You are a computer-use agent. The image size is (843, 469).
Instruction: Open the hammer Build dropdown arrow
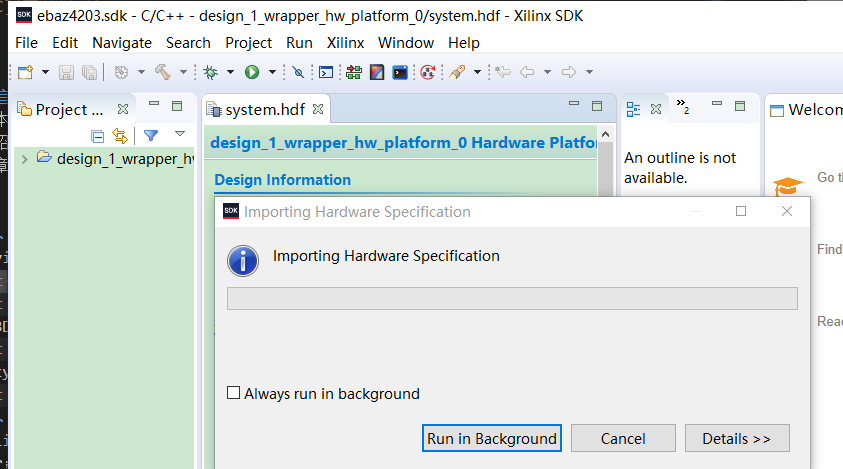click(183, 72)
